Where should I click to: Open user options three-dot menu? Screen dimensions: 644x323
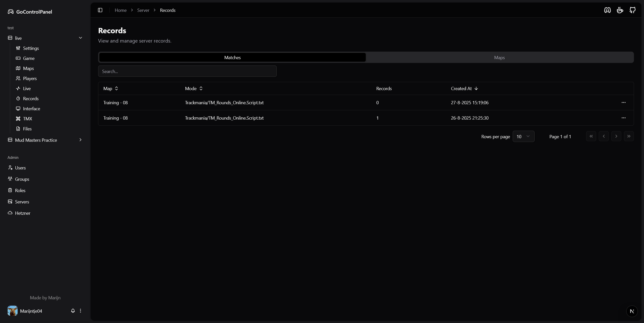coord(80,311)
